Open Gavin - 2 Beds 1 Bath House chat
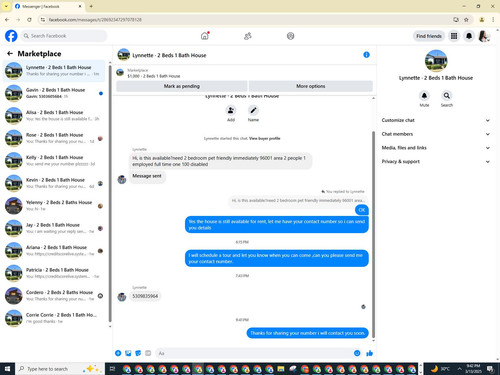The height and width of the screenshot is (375, 500). (54, 93)
